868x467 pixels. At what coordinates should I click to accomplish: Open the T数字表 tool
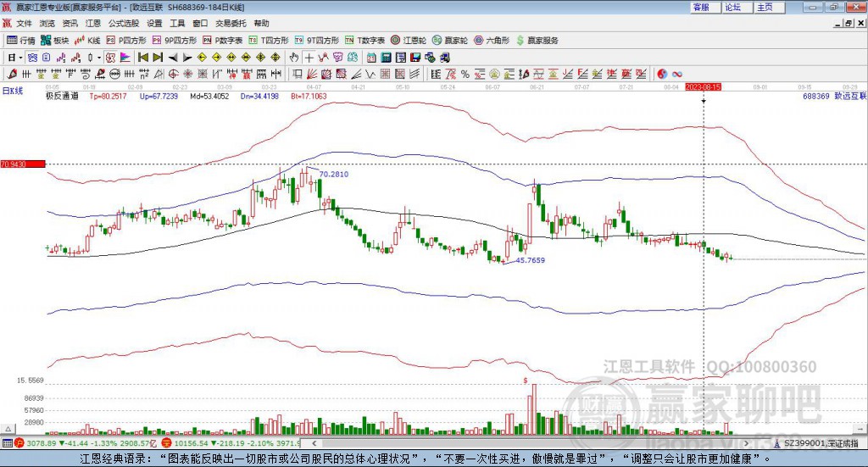tap(364, 41)
